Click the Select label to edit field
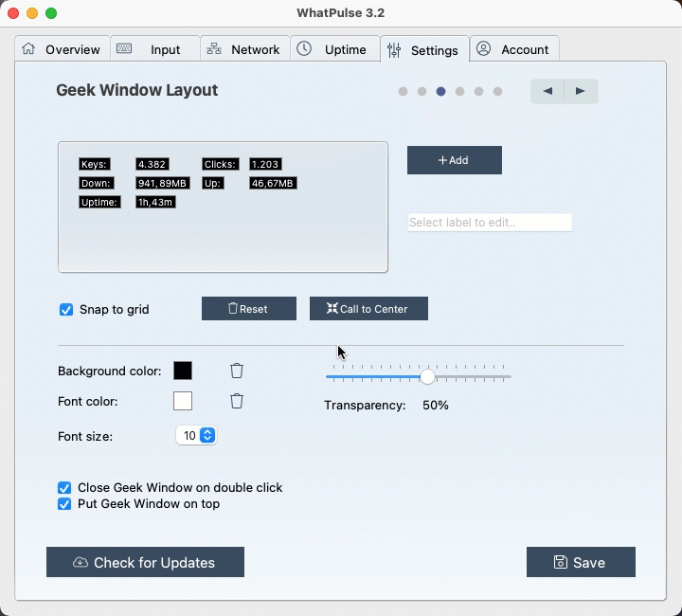682x616 pixels. (490, 223)
